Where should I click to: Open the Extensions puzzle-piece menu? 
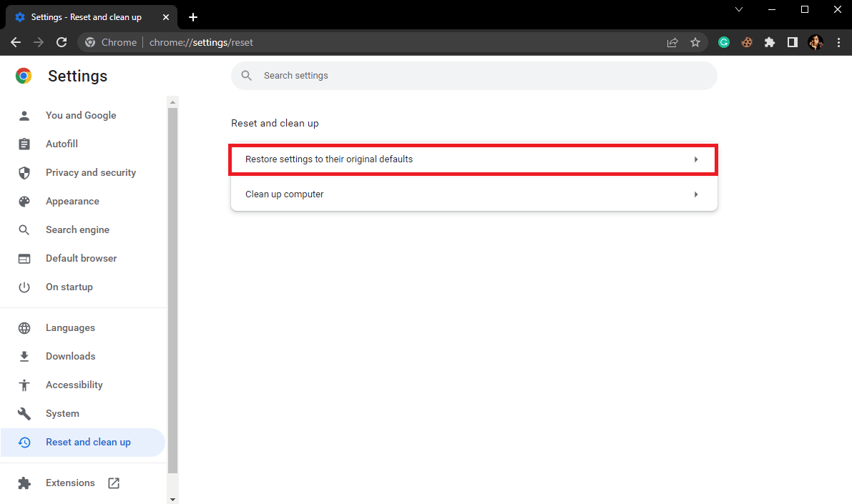[770, 42]
